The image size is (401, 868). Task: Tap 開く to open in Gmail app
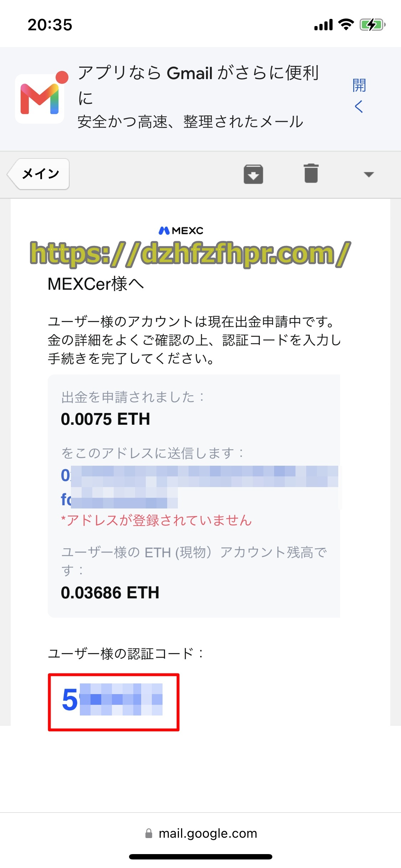click(x=359, y=95)
